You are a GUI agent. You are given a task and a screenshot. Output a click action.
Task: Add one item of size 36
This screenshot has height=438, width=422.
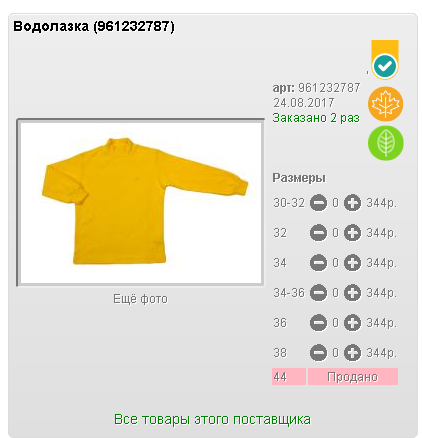(x=352, y=323)
